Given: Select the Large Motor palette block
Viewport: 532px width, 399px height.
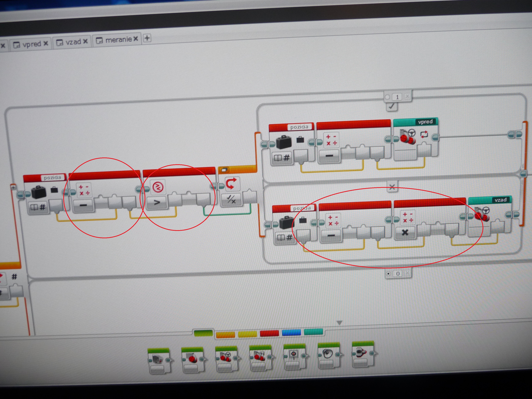Looking at the screenshot, I should pyautogui.click(x=192, y=359).
